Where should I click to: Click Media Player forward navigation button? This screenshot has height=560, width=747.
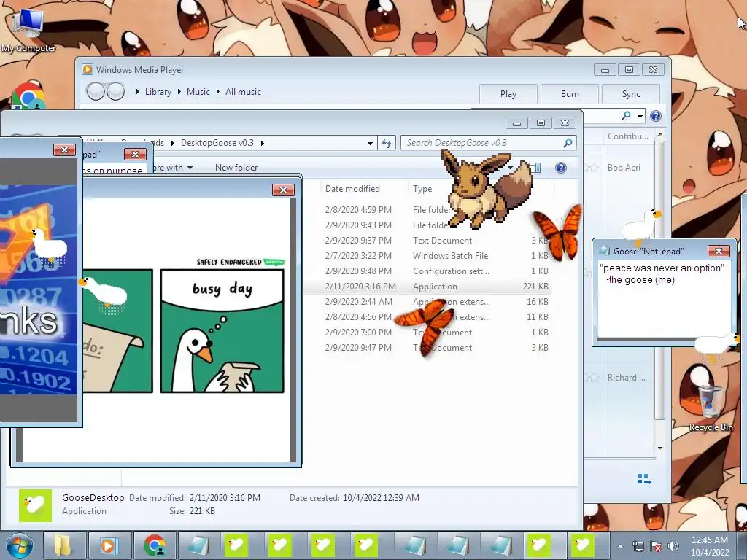pos(115,91)
